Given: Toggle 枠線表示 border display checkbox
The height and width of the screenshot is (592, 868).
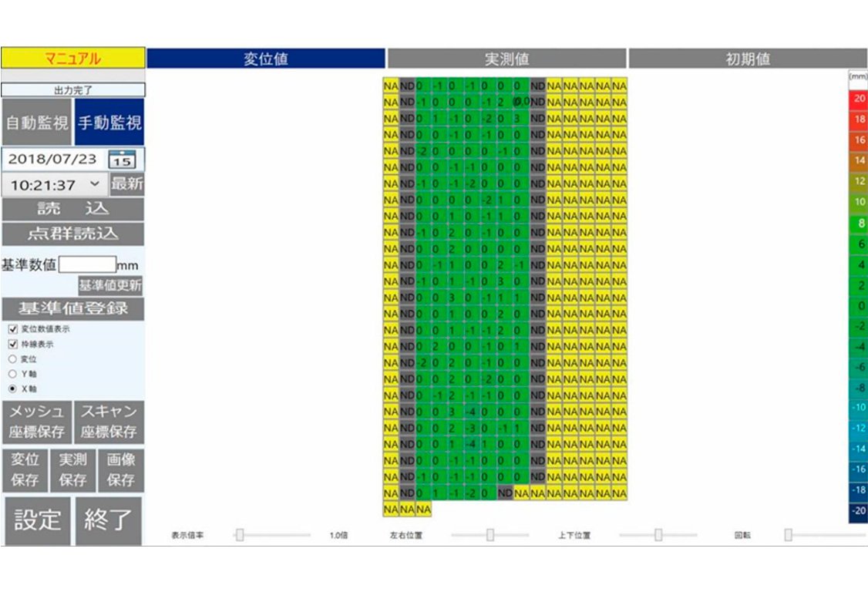Looking at the screenshot, I should click(x=12, y=345).
